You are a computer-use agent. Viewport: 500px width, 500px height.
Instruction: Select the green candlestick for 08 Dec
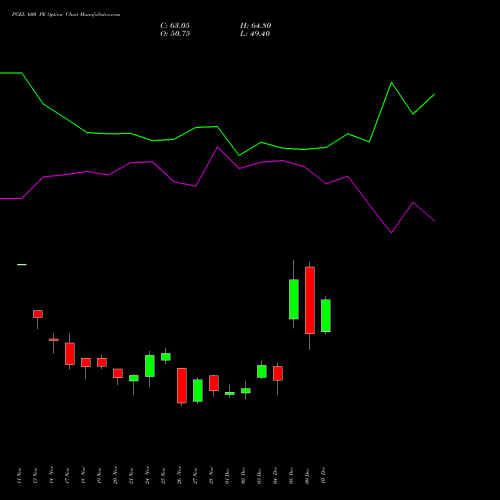(294, 299)
